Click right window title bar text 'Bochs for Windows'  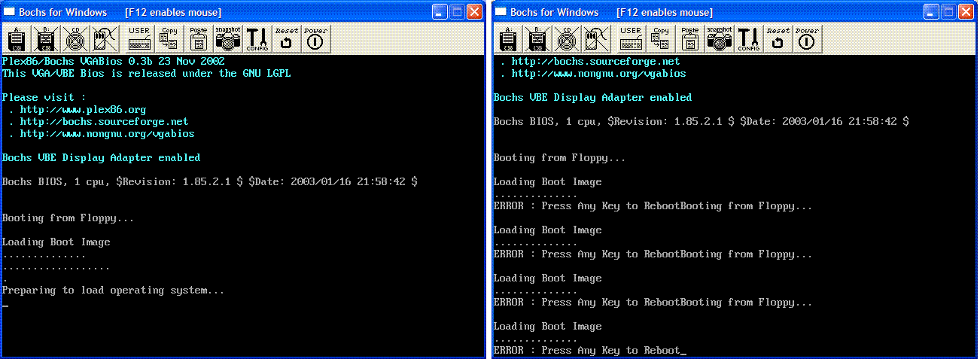click(x=555, y=12)
